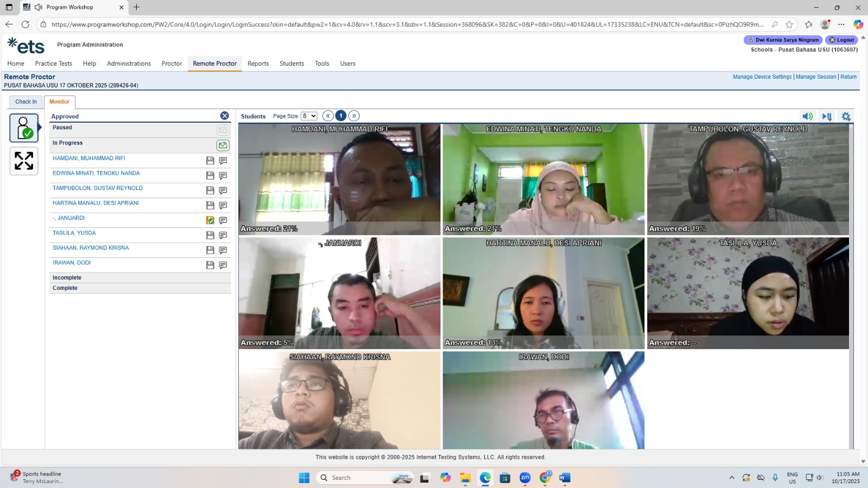The width and height of the screenshot is (868, 488).
Task: Select TAMPUBOLON, GUSTAV REYNOLD video thumbnail
Action: 748,179
